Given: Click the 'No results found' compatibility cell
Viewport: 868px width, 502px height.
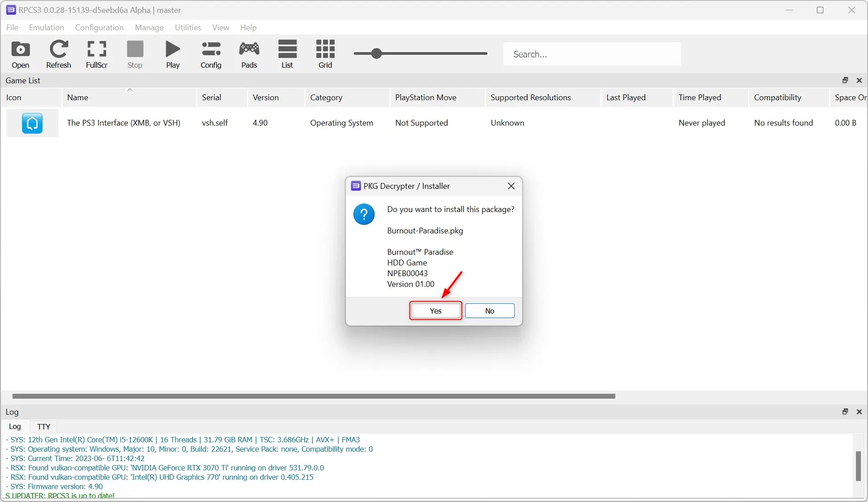Looking at the screenshot, I should pos(783,122).
